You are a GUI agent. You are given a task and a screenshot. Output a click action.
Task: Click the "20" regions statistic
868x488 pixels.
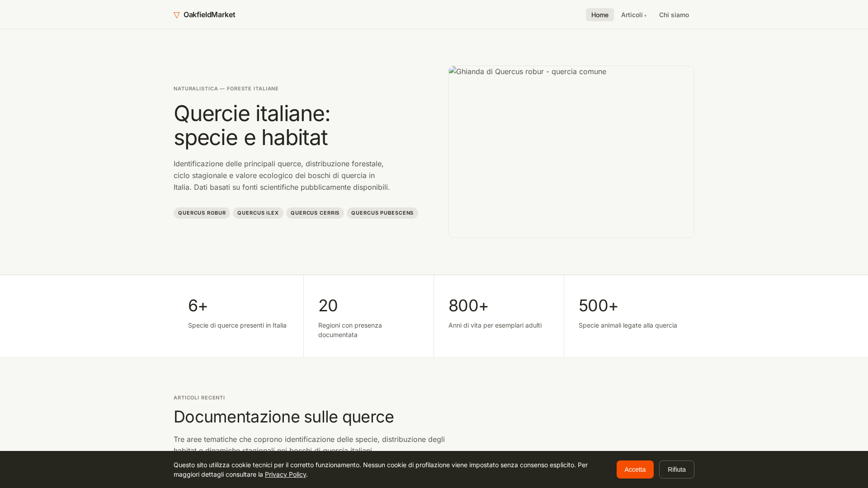328,306
